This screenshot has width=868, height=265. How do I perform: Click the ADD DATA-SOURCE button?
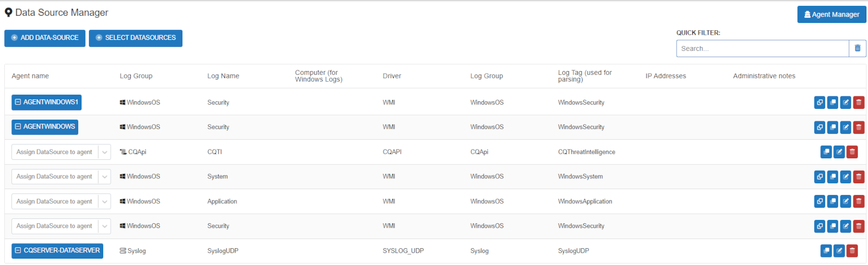point(45,38)
